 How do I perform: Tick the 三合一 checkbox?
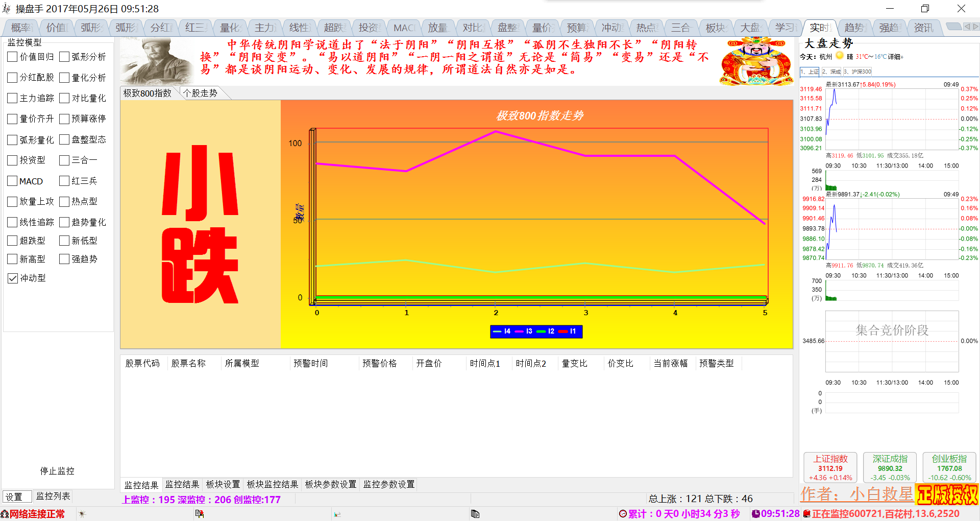pos(64,160)
